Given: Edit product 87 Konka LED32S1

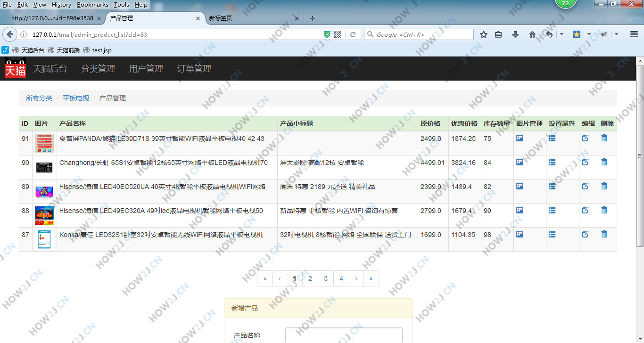Looking at the screenshot, I should click(x=585, y=235).
